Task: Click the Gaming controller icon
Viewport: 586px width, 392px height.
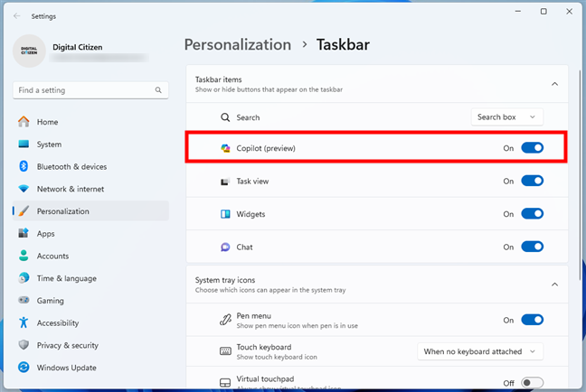Action: pyautogui.click(x=24, y=300)
